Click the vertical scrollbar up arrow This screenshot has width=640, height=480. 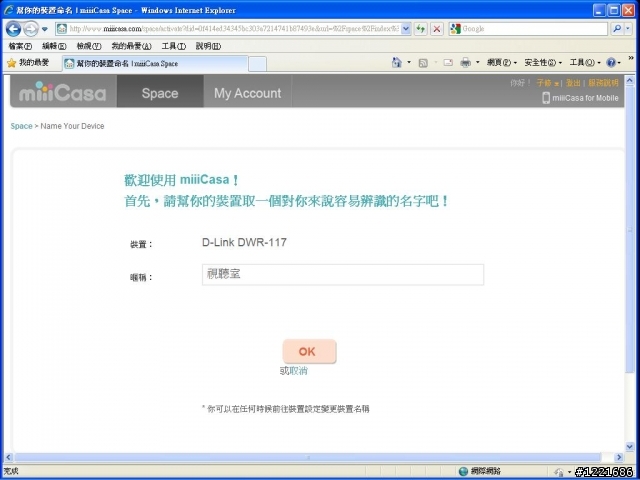coord(630,80)
